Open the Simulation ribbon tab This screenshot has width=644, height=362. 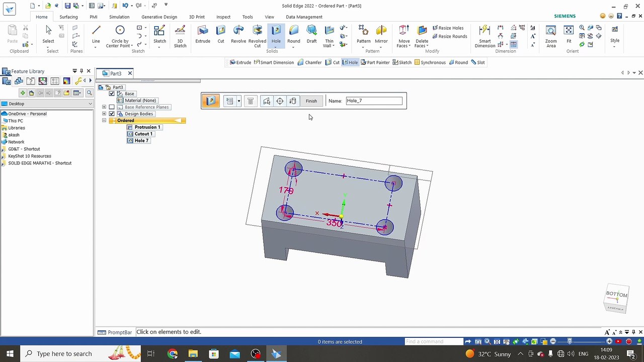[119, 17]
